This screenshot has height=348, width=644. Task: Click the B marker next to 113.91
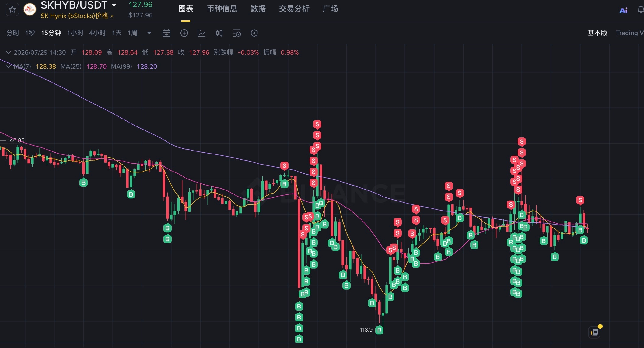pos(379,330)
